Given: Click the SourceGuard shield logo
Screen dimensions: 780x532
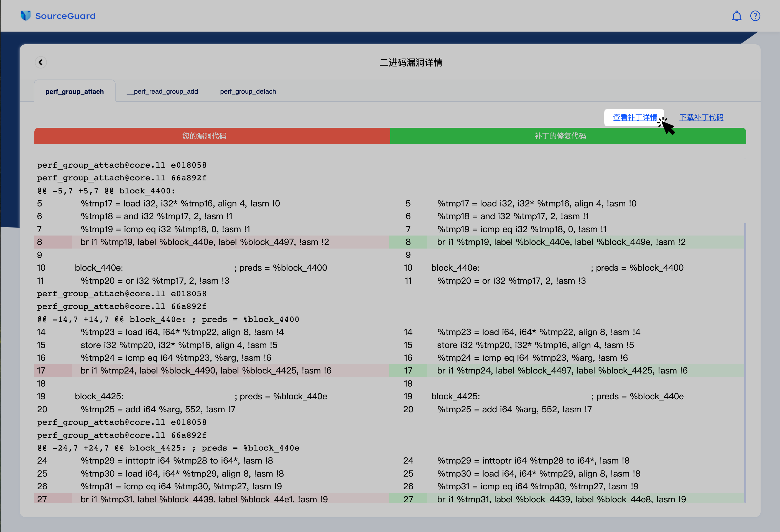Looking at the screenshot, I should coord(26,16).
